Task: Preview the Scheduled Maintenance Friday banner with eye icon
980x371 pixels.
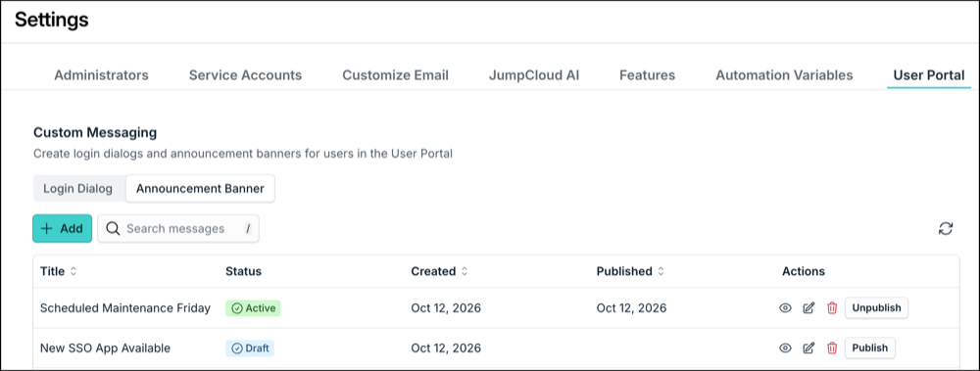Action: click(x=786, y=308)
